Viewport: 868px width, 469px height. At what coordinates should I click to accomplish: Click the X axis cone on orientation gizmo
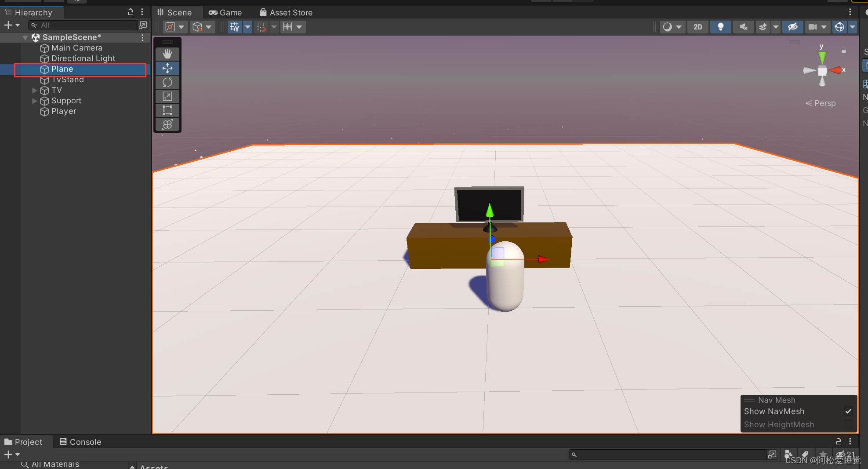[x=835, y=70]
